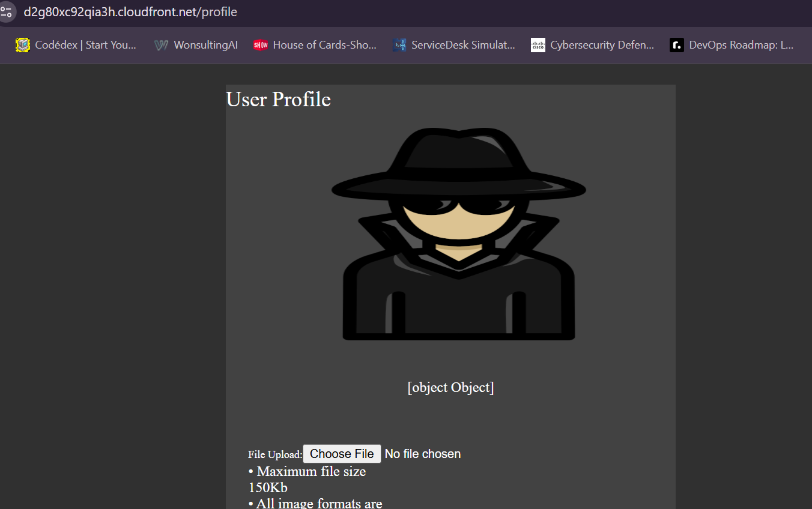
Task: Select the cloudfront.net/profile URL in address bar
Action: (130, 12)
